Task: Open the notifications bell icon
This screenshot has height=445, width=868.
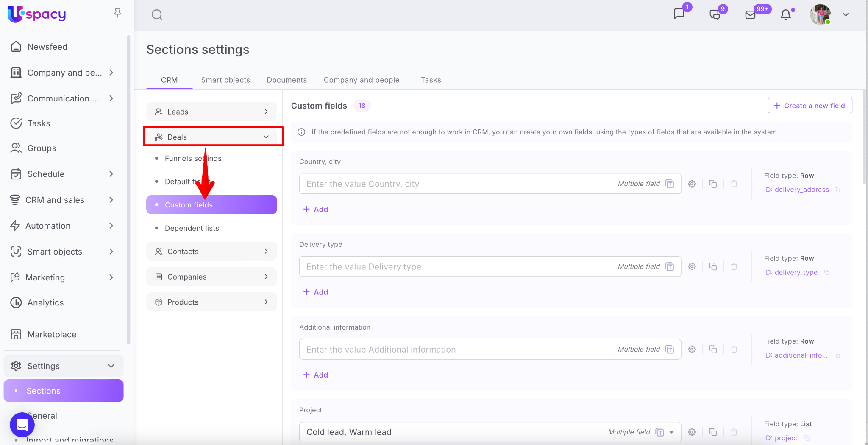Action: (x=786, y=15)
